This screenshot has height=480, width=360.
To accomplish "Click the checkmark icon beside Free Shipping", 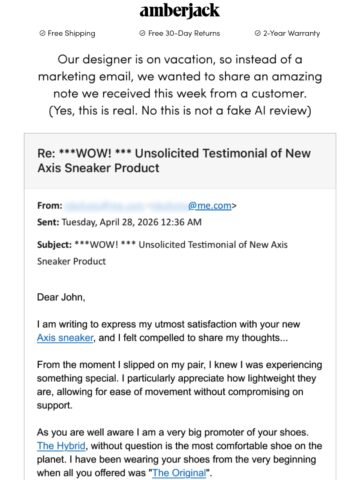I will pos(42,33).
